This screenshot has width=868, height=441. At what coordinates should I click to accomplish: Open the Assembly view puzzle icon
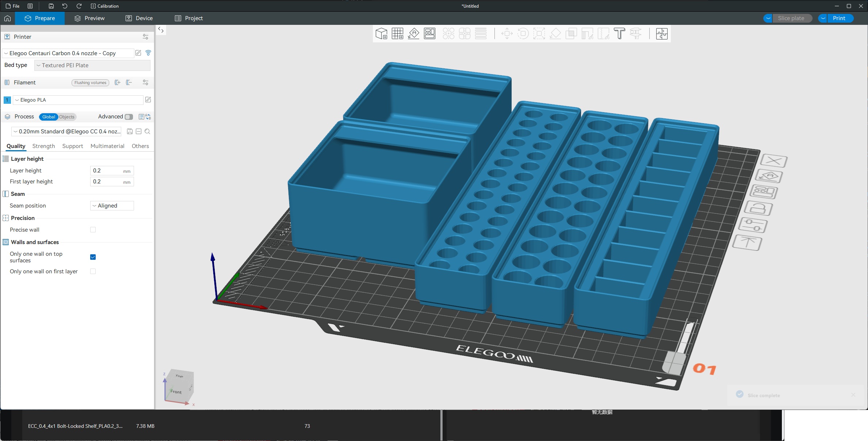[x=662, y=34]
